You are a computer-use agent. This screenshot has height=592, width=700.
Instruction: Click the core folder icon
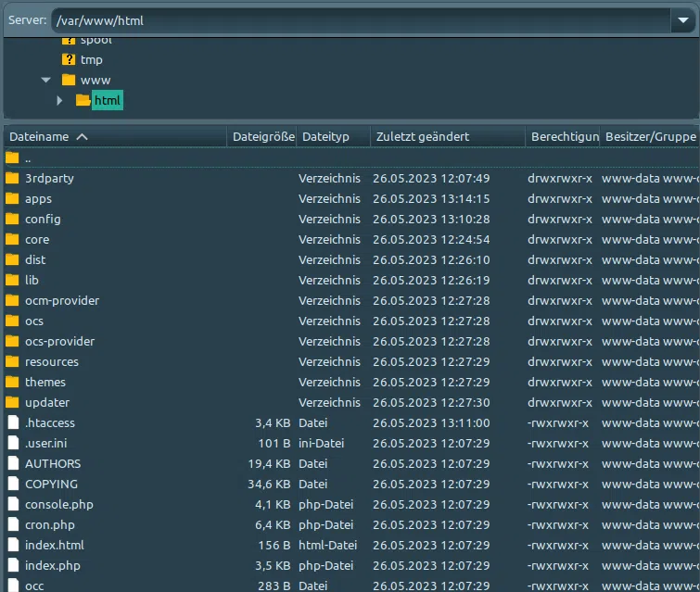12,239
